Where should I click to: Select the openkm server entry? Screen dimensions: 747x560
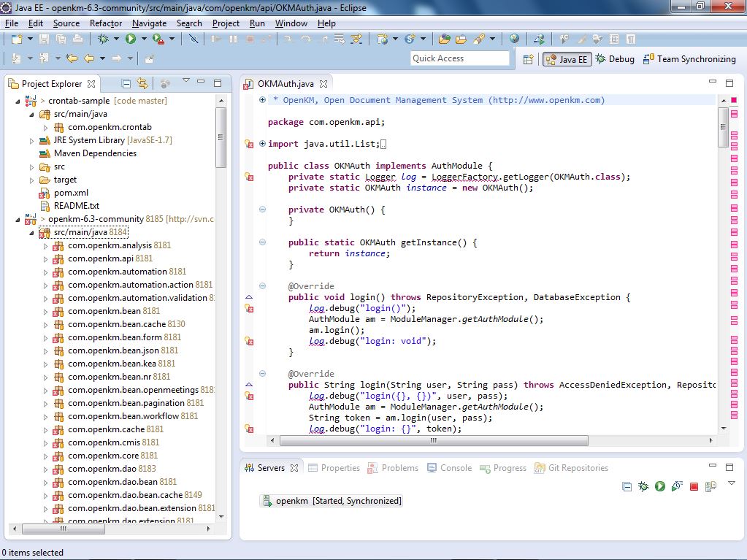(338, 501)
